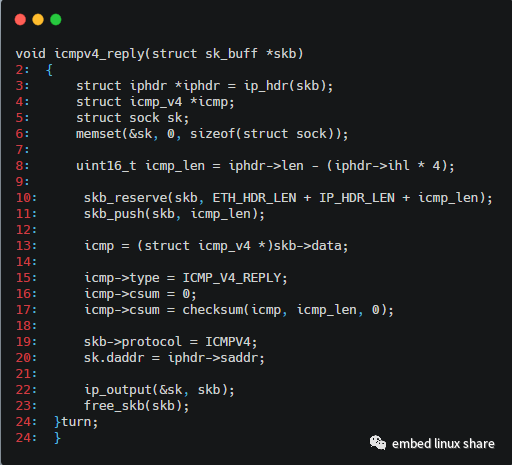Click the red close window dot
Image resolution: width=512 pixels, height=465 pixels.
pyautogui.click(x=20, y=20)
